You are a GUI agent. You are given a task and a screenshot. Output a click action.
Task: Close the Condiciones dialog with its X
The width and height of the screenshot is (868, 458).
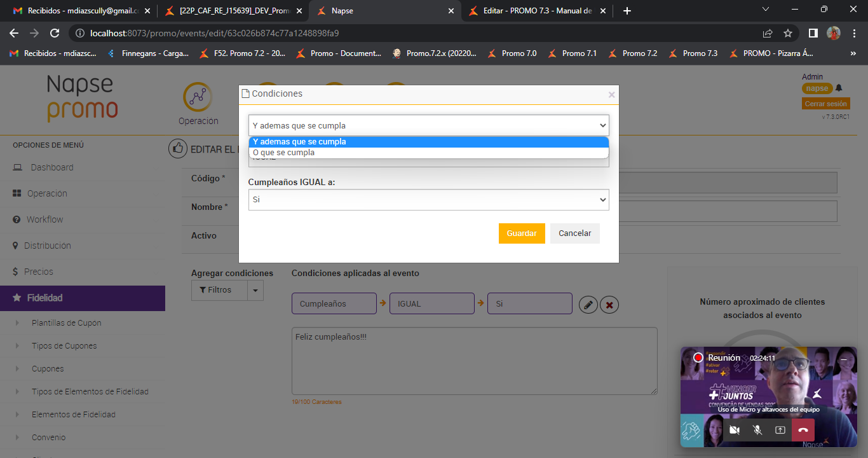point(611,95)
